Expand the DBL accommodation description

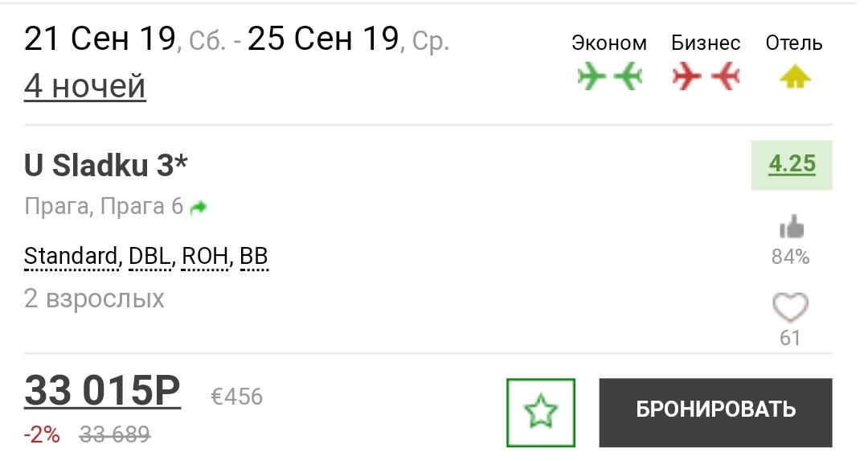pos(149,257)
